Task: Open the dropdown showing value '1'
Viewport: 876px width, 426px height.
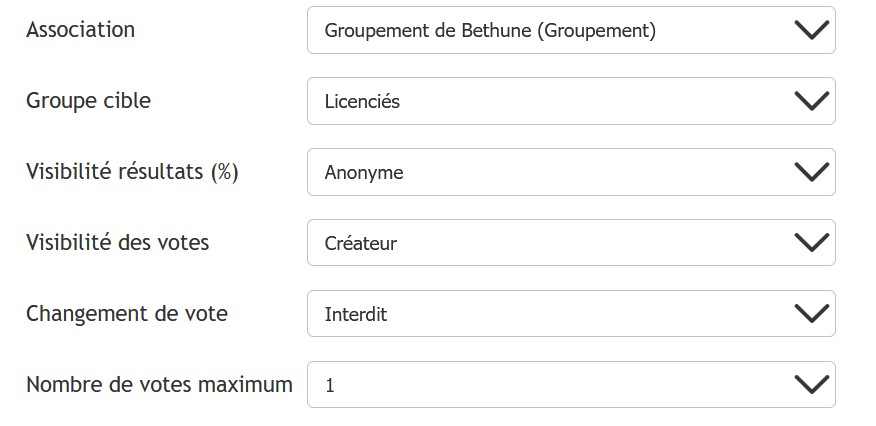Action: coord(330,385)
